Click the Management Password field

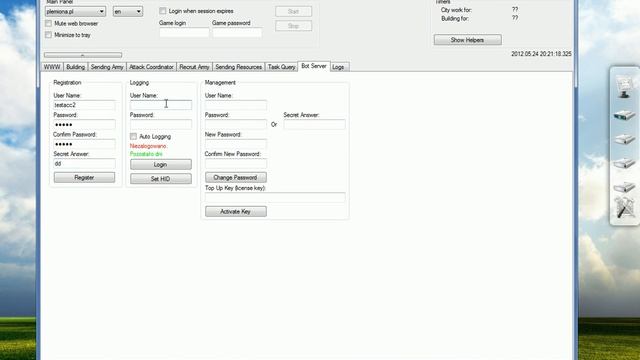pos(236,124)
